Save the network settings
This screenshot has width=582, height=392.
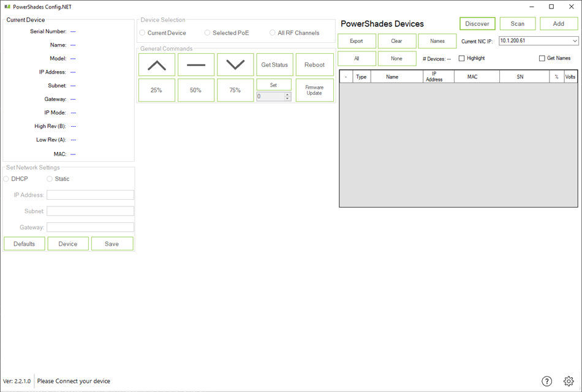pos(112,244)
